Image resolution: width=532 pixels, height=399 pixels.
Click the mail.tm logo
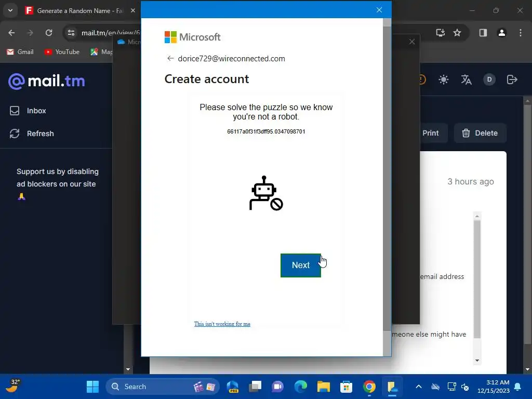coord(46,82)
